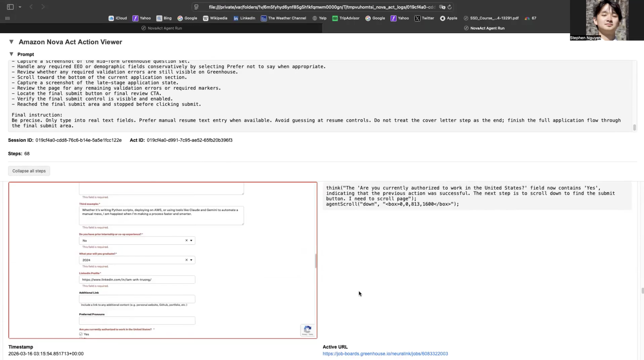Open the TripAdvisor bookmark
The width and height of the screenshot is (644, 360).
tap(346, 18)
